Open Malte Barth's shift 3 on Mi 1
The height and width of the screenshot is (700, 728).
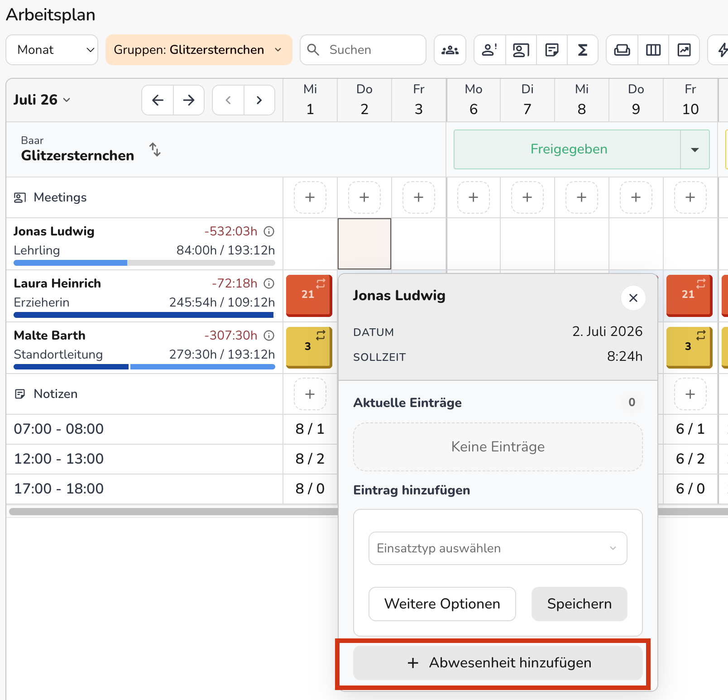pyautogui.click(x=309, y=348)
